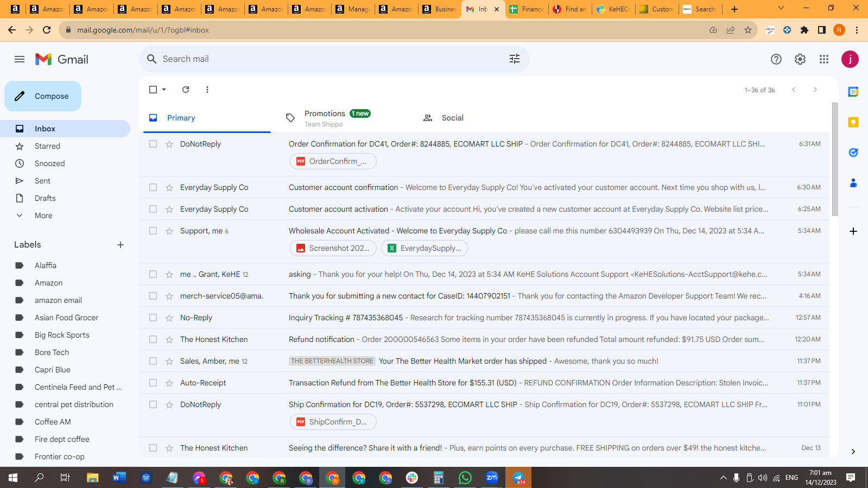Click the inbox vertical scrollbar

[835, 159]
